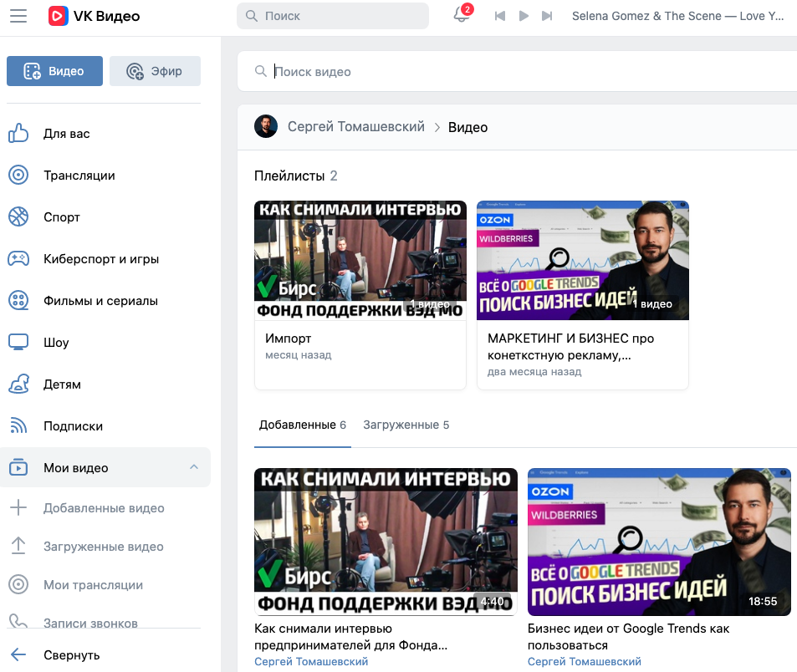Open the Шоу section
797x672 pixels.
pos(56,343)
